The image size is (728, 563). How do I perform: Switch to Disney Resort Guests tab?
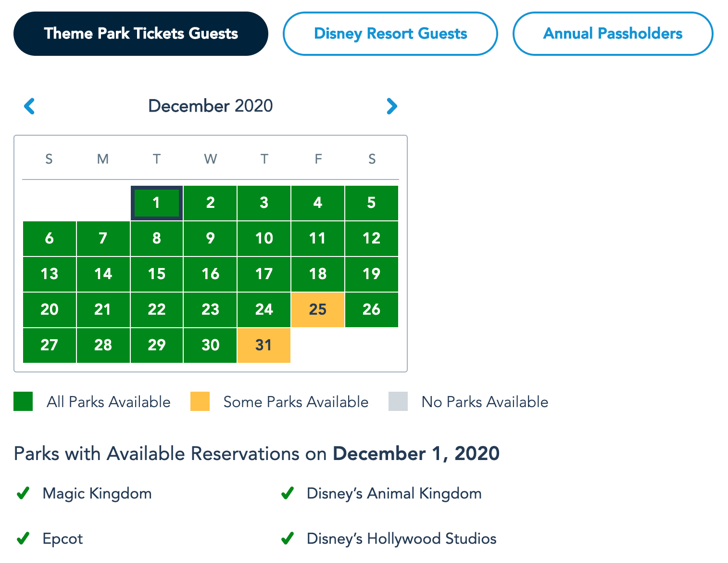pos(390,34)
